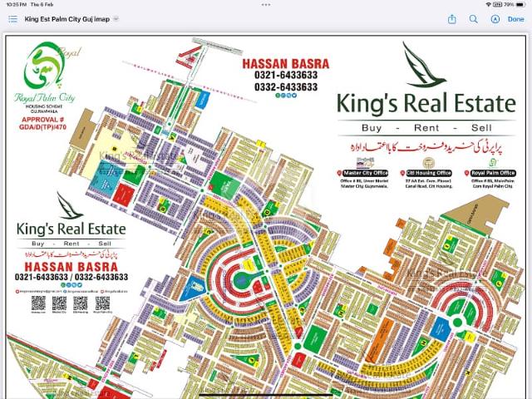Image resolution: width=532 pixels, height=399 pixels.
Task: Expand the document title dropdown chevron
Action: (116, 19)
